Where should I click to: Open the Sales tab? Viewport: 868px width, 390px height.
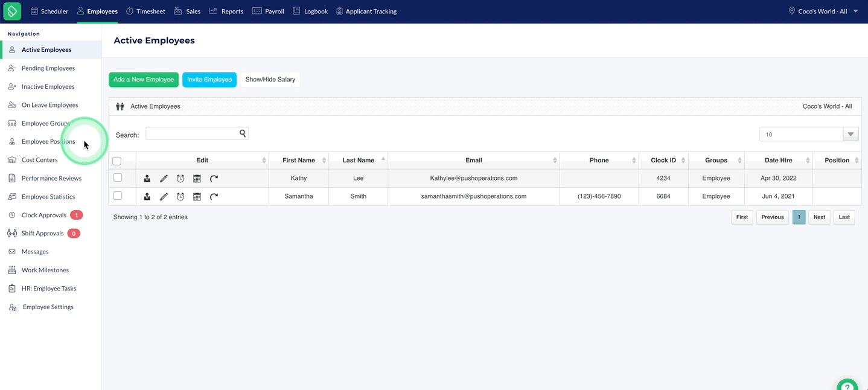[x=187, y=11]
